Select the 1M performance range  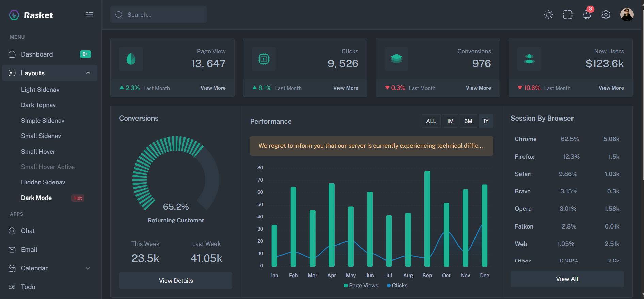click(450, 121)
